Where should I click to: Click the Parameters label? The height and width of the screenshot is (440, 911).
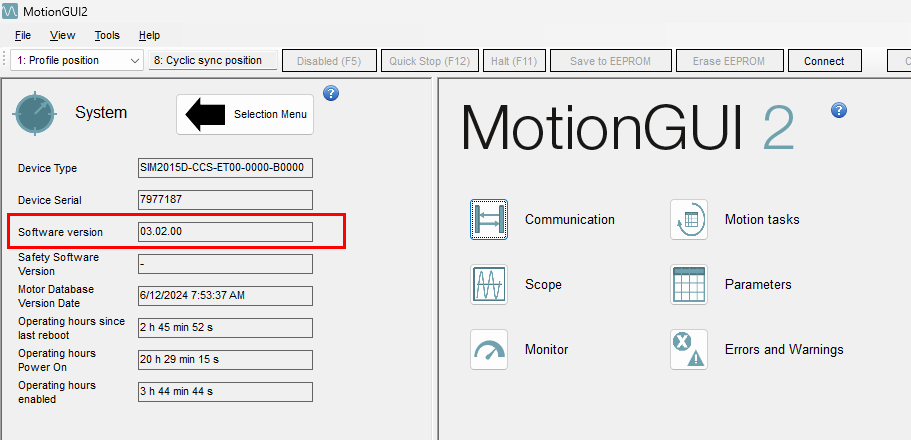click(x=758, y=285)
